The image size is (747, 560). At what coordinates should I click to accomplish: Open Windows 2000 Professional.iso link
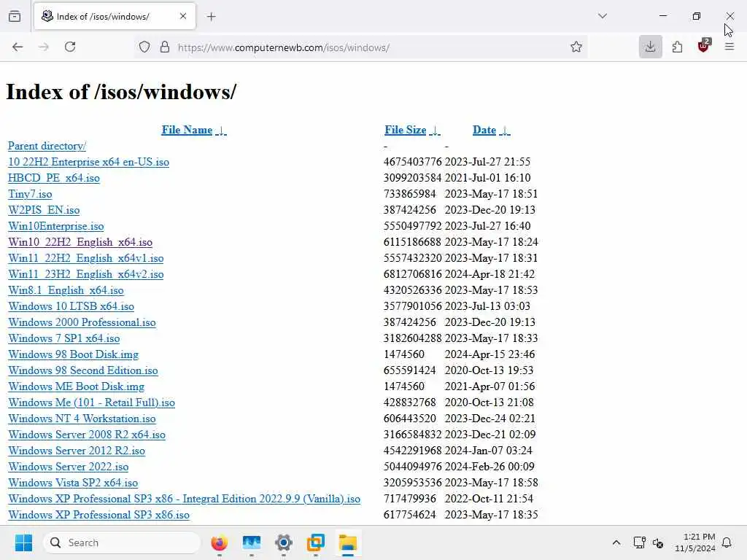82,322
